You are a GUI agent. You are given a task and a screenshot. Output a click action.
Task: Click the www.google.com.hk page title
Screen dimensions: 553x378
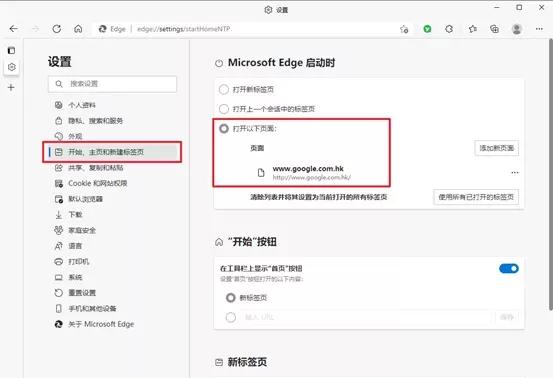click(308, 169)
